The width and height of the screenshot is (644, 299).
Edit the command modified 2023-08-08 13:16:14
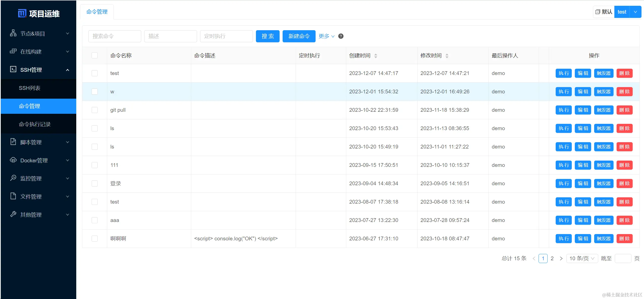point(583,202)
